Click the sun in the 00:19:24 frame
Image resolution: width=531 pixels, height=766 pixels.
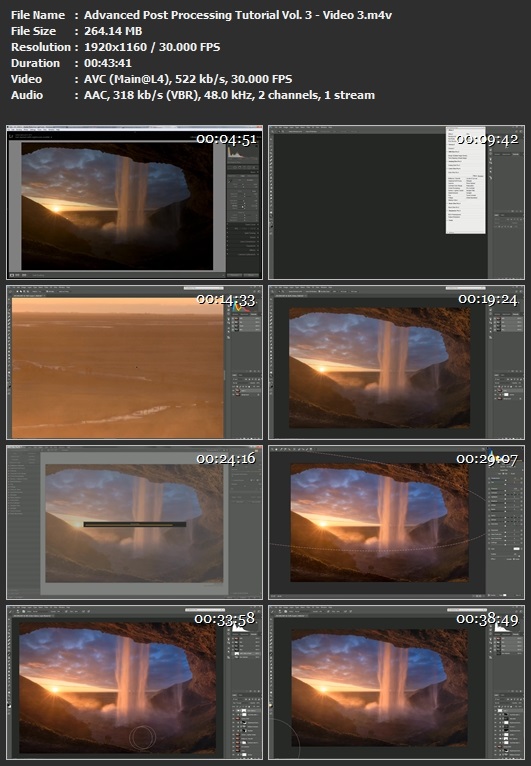(x=322, y=369)
